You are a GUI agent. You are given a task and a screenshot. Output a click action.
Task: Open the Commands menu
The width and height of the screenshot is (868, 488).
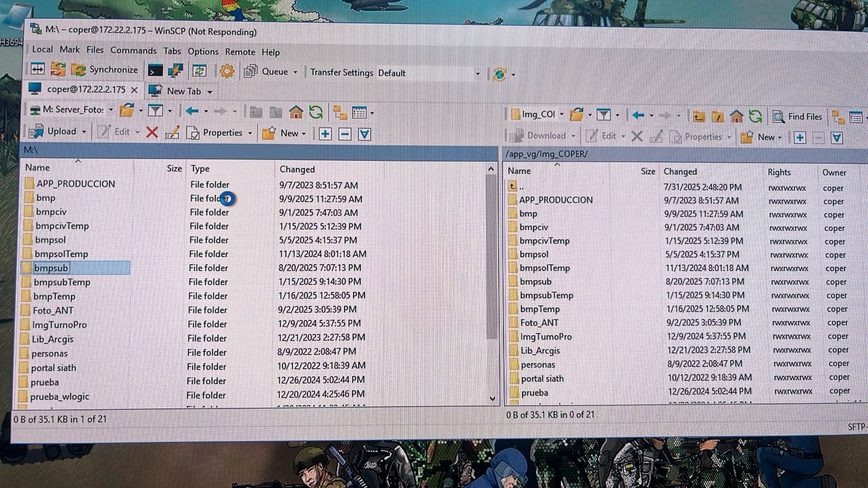[x=133, y=50]
